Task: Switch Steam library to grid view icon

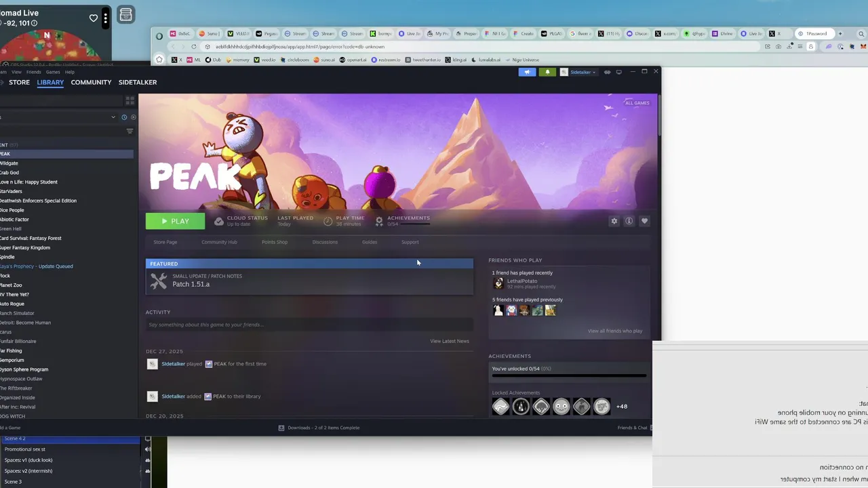Action: click(x=130, y=100)
